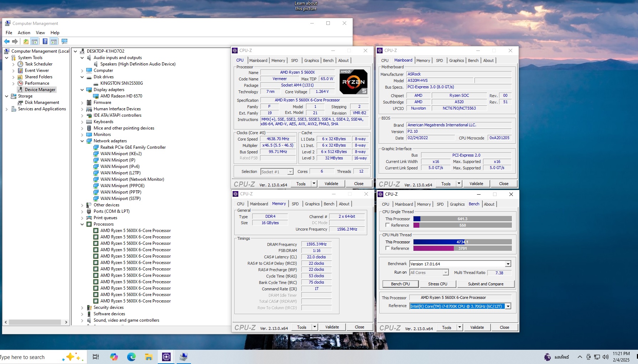The width and height of the screenshot is (638, 364).
Task: Click Validate in Memory CPU-Z window
Action: coord(332,327)
